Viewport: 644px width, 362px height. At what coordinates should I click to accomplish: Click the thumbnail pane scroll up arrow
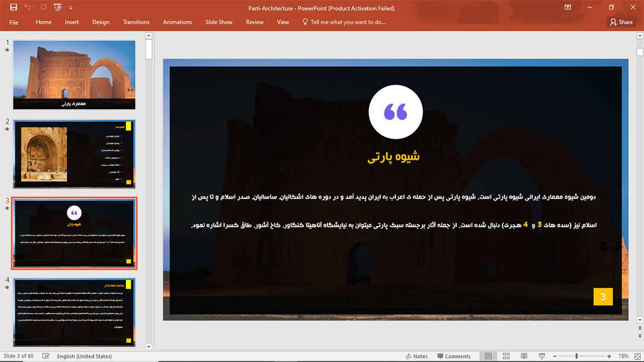(x=149, y=36)
